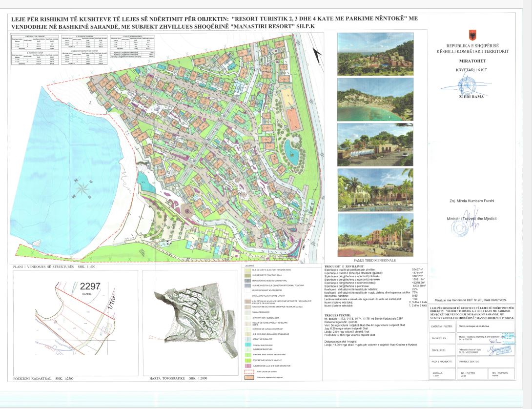The height and width of the screenshot is (409, 532).
Task: Click the Studio Technical Planning & Development text
Action: (479, 337)
